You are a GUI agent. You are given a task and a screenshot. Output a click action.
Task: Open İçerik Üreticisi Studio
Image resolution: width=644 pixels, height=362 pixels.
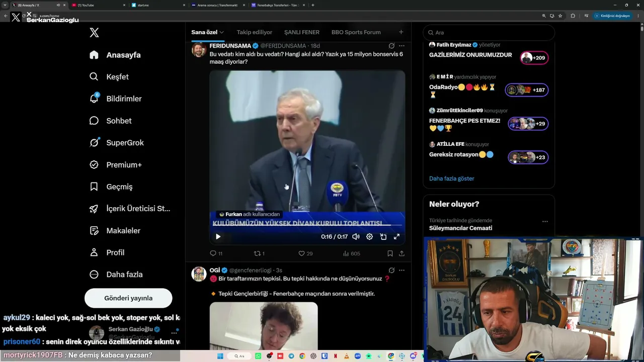(129, 209)
